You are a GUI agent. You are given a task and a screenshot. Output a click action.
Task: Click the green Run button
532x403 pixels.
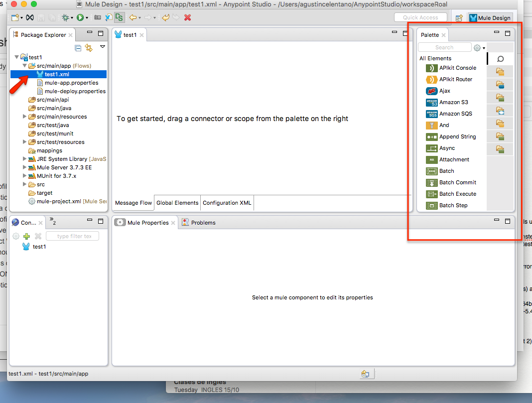click(80, 17)
